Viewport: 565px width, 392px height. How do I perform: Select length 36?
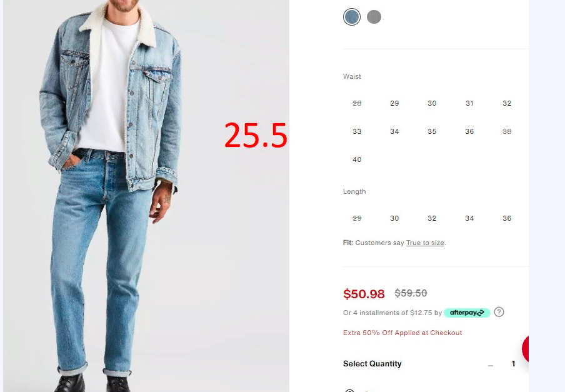[507, 218]
